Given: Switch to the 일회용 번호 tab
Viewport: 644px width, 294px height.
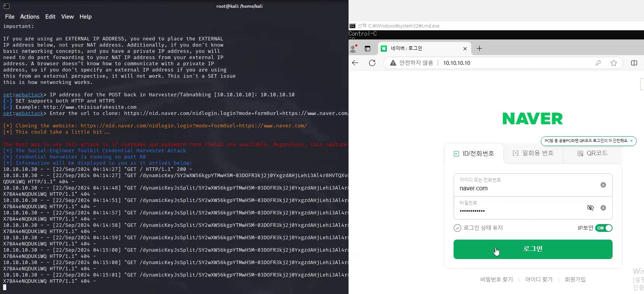Looking at the screenshot, I should [533, 153].
